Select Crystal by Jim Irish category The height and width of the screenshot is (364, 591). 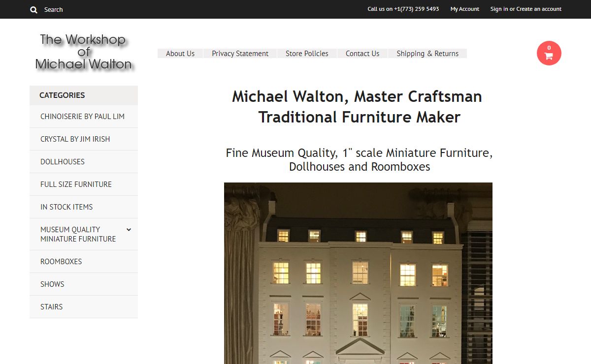(84, 139)
